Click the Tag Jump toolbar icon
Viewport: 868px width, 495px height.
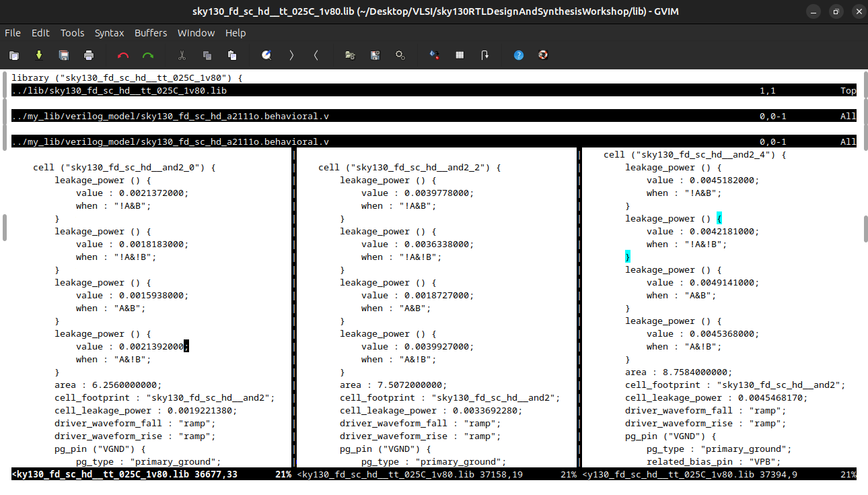point(486,55)
